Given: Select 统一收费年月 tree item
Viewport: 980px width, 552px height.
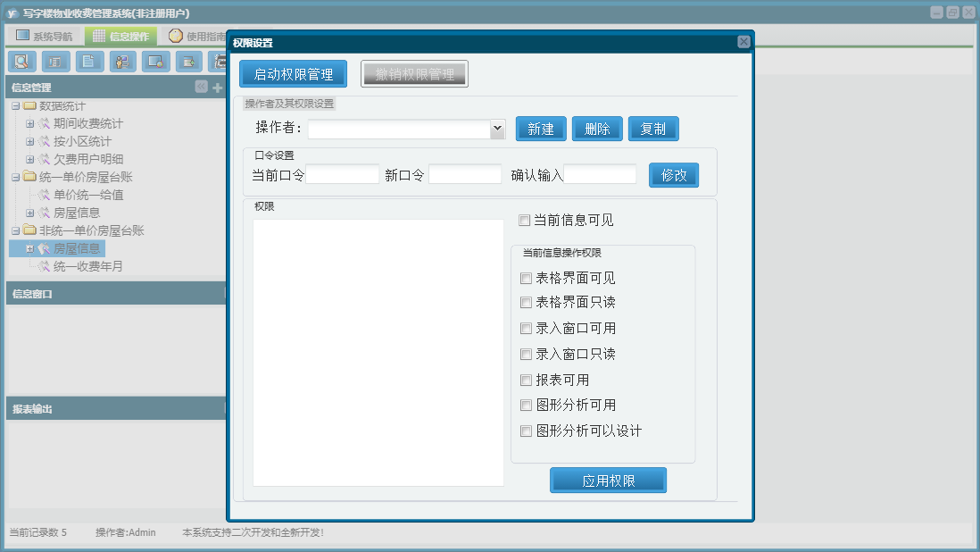Looking at the screenshot, I should tap(87, 266).
